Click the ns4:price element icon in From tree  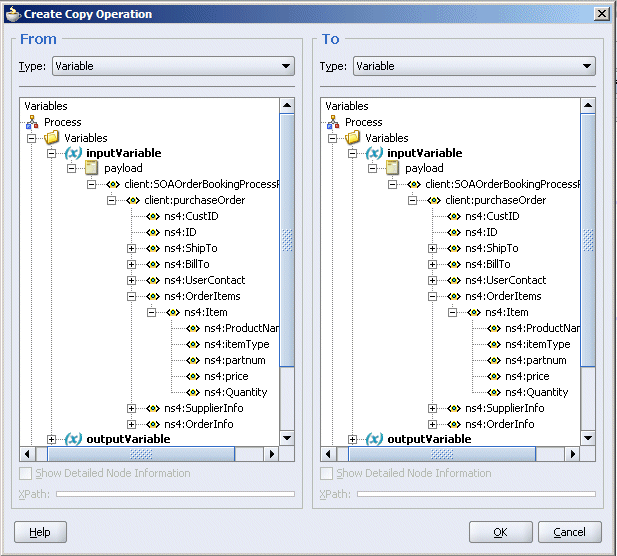(193, 376)
